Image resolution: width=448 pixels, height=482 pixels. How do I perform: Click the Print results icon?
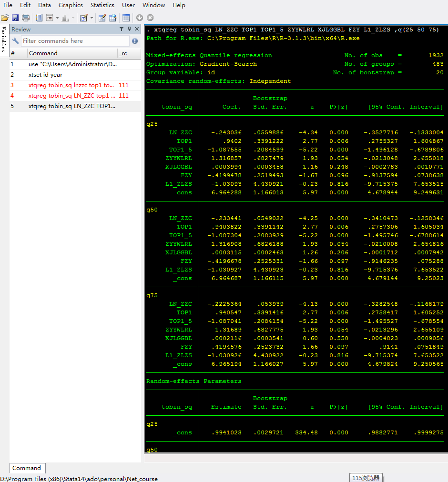click(26, 18)
